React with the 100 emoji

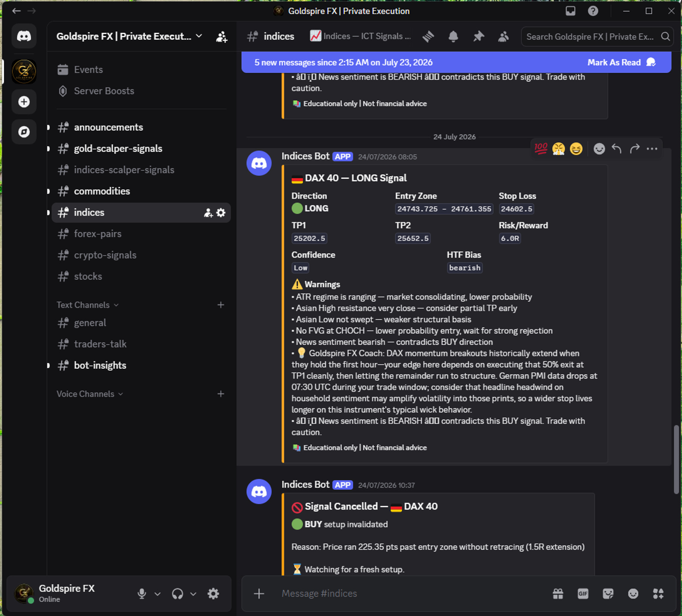541,148
